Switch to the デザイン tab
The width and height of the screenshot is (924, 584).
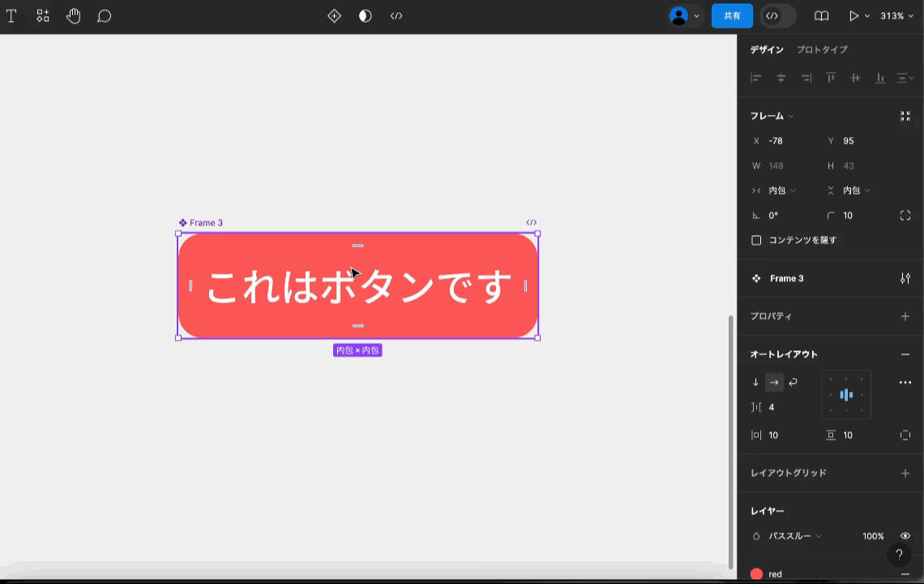(x=767, y=49)
